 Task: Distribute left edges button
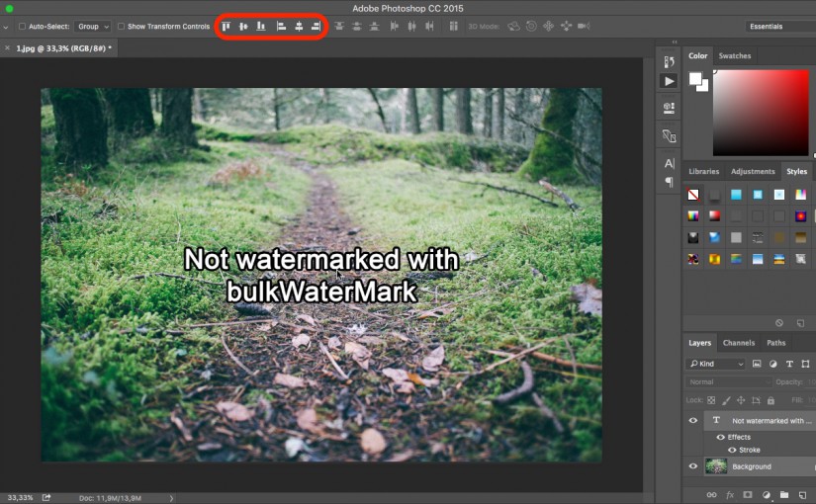394,26
